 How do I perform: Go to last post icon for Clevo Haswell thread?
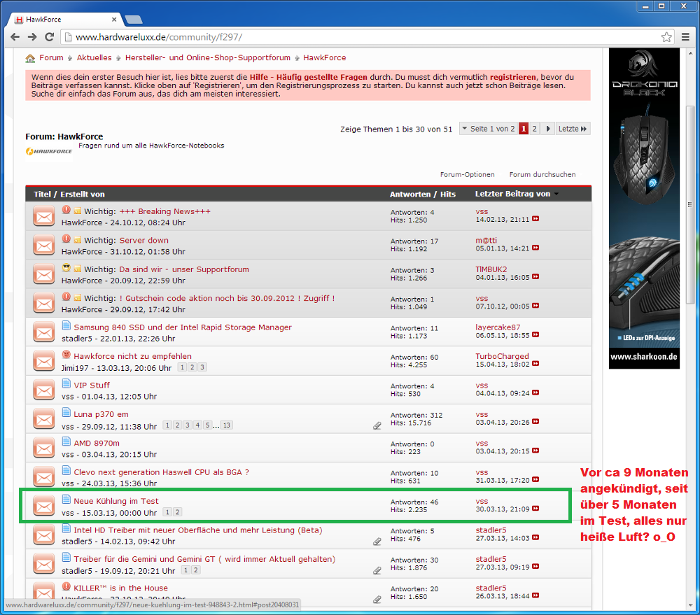535,480
